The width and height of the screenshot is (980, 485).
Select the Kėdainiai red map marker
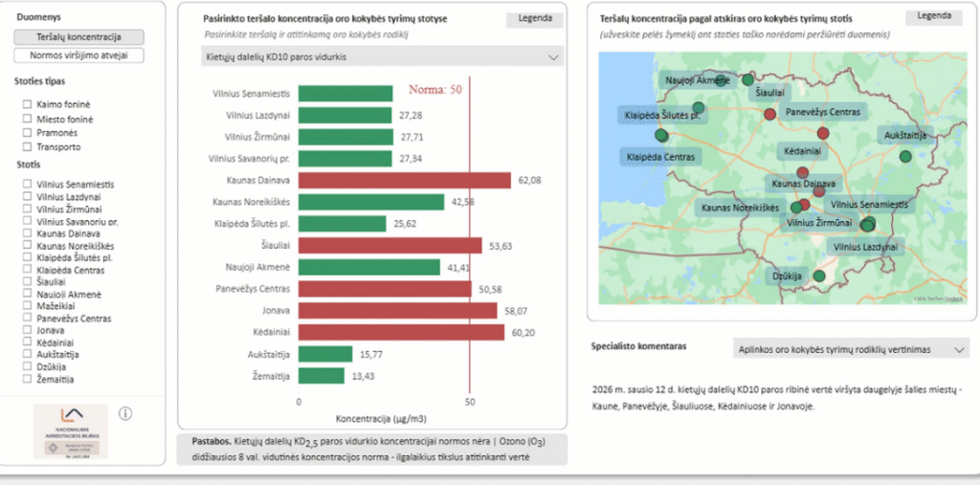822,134
